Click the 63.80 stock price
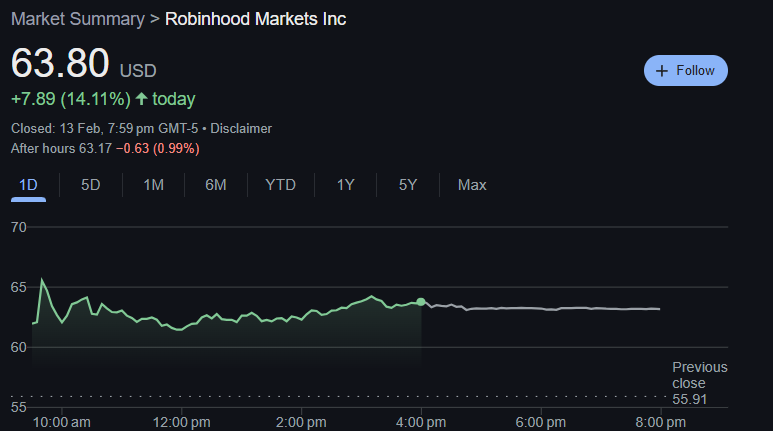The height and width of the screenshot is (431, 773). (x=60, y=63)
